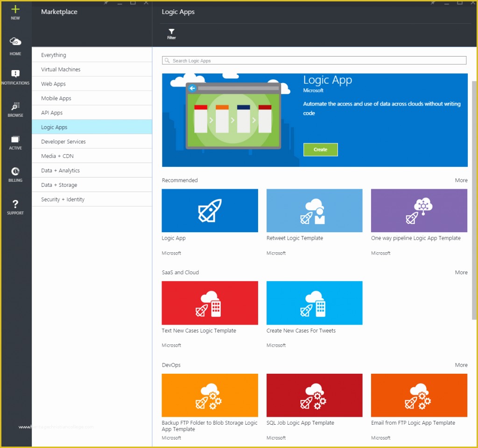Click SQL Job Logic App Template title

tap(300, 423)
